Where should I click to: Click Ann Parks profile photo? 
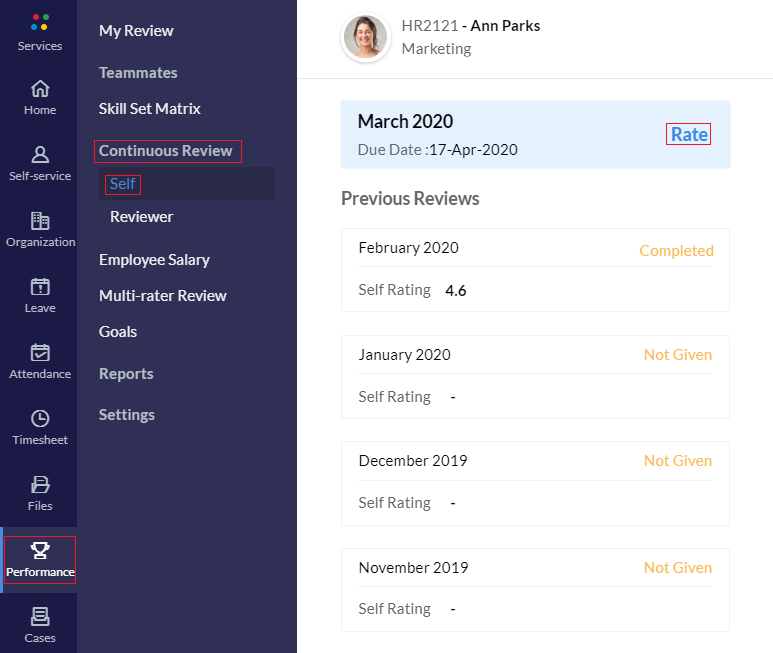point(365,37)
